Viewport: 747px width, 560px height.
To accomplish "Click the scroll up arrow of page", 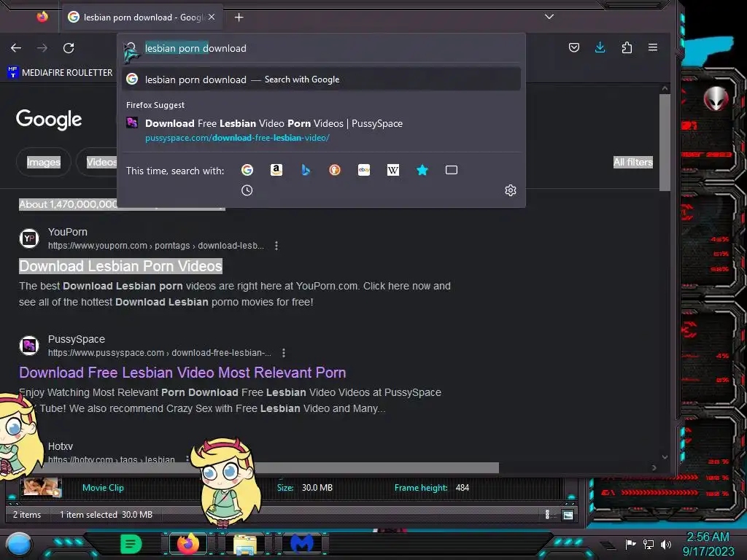I will [665, 88].
